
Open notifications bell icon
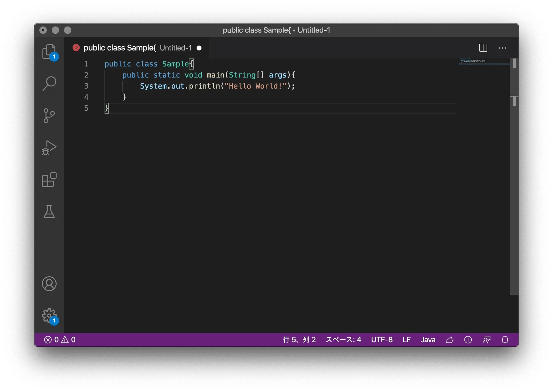505,340
